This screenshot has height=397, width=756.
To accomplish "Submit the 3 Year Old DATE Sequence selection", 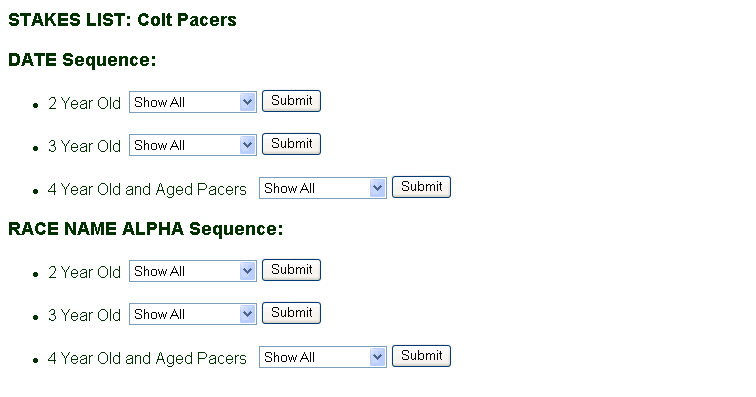I will coord(291,144).
